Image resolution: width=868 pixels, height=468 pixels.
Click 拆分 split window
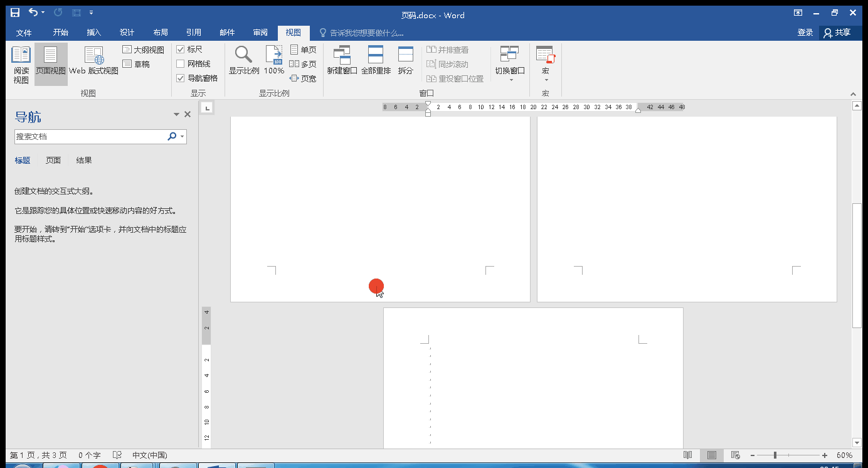(406, 61)
